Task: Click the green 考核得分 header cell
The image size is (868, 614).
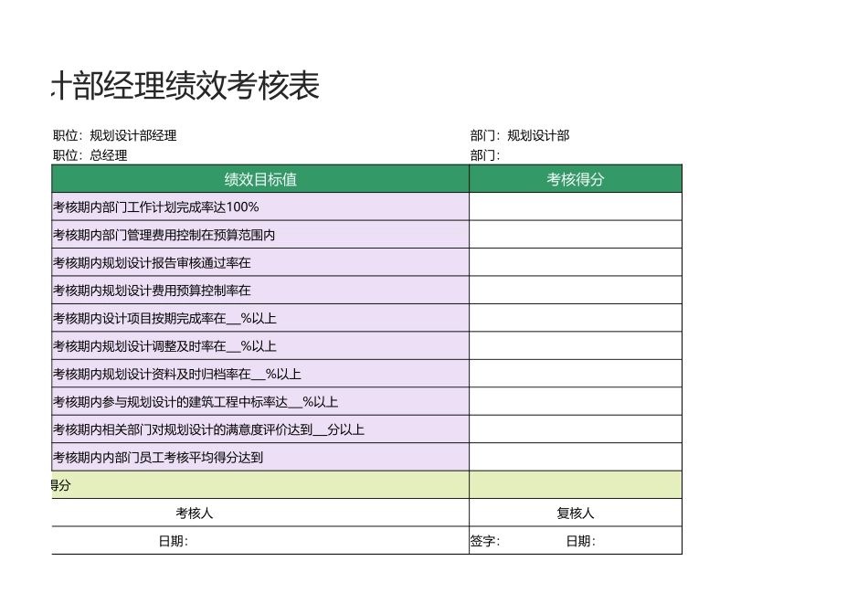Action: tap(575, 179)
